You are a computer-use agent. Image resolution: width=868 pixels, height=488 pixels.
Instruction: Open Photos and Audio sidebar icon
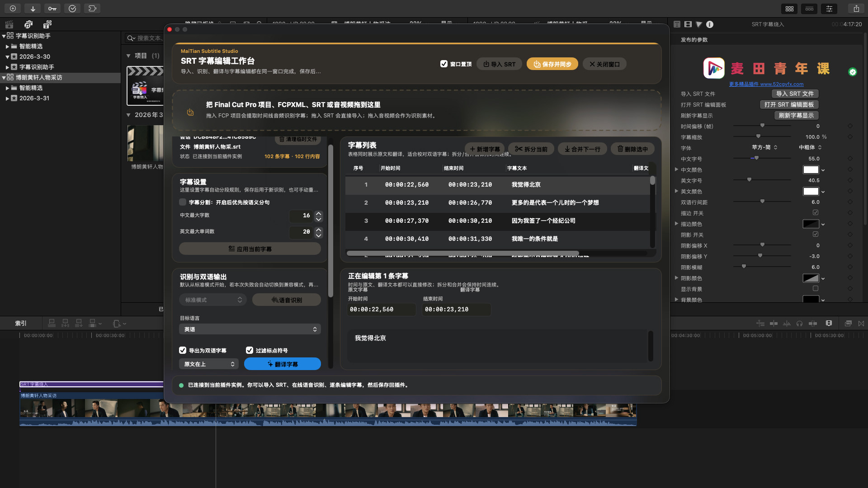pyautogui.click(x=28, y=24)
